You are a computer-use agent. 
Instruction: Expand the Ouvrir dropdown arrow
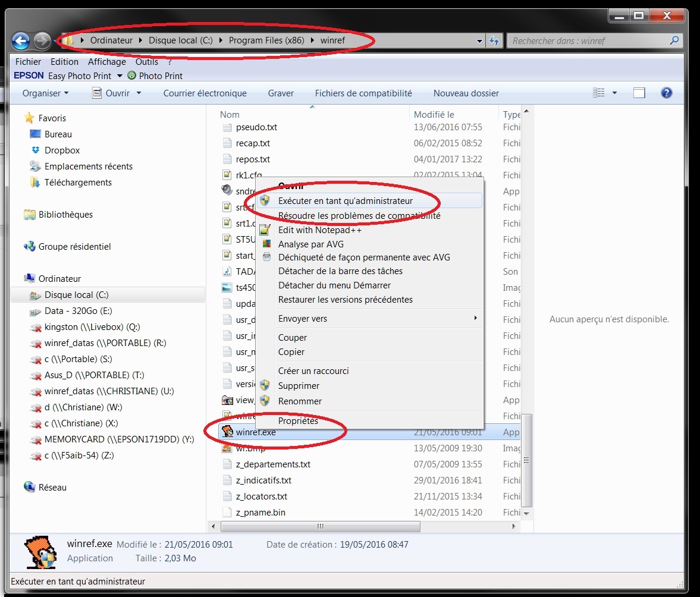139,93
